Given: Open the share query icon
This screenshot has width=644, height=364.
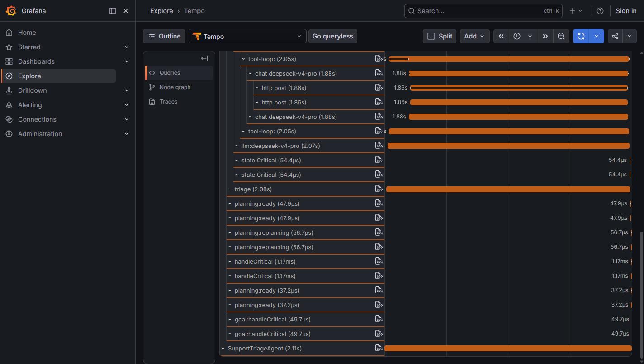Looking at the screenshot, I should click(x=615, y=36).
